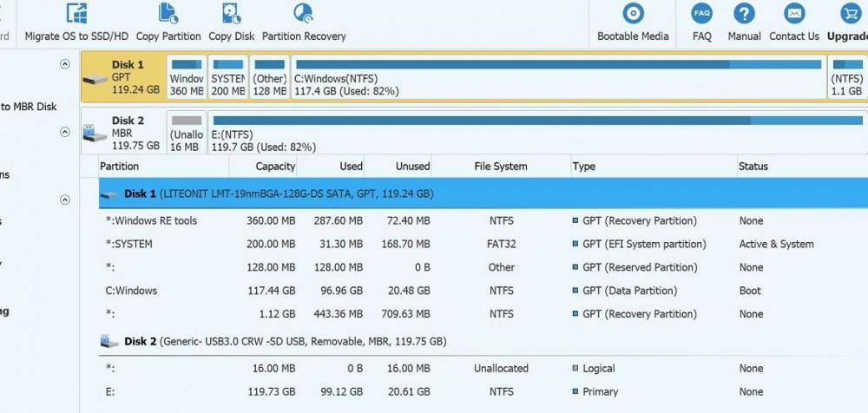Select the Disk 1 LITEONIT header row
868x413 pixels.
click(x=278, y=194)
